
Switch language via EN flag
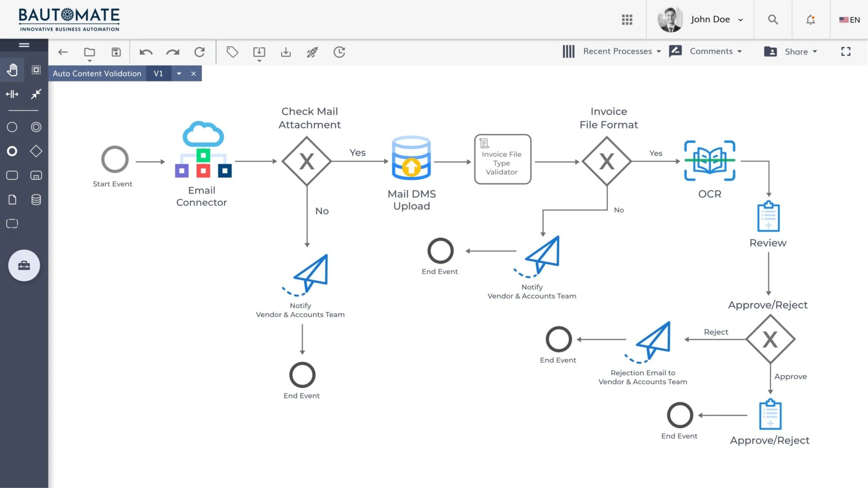pos(849,20)
